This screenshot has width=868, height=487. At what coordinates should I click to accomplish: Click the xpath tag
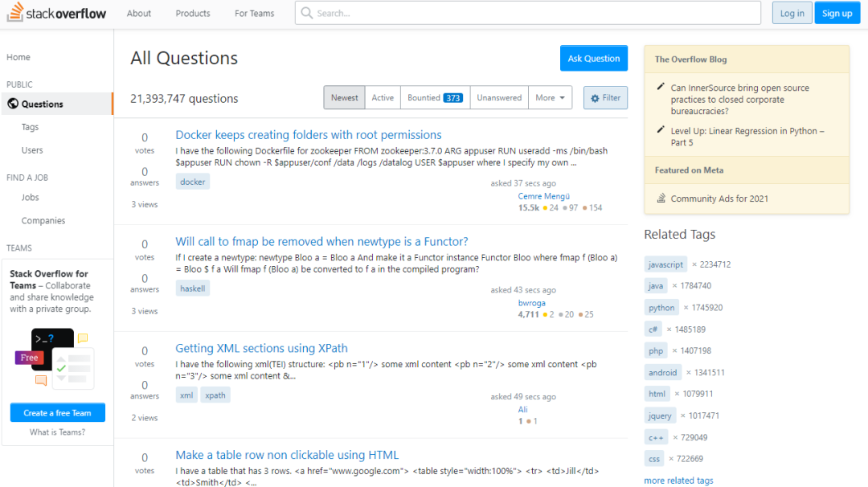coord(215,395)
